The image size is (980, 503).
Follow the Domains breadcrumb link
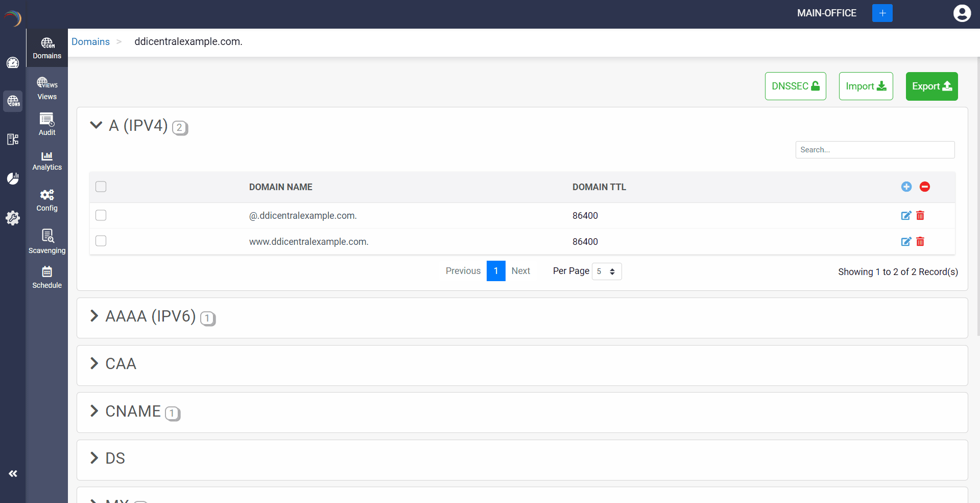coord(90,41)
